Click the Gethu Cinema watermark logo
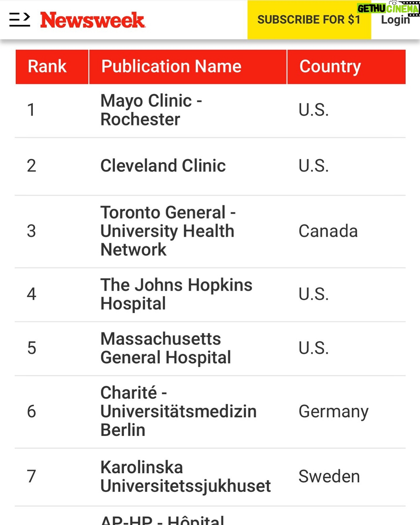420x525 pixels. [388, 8]
